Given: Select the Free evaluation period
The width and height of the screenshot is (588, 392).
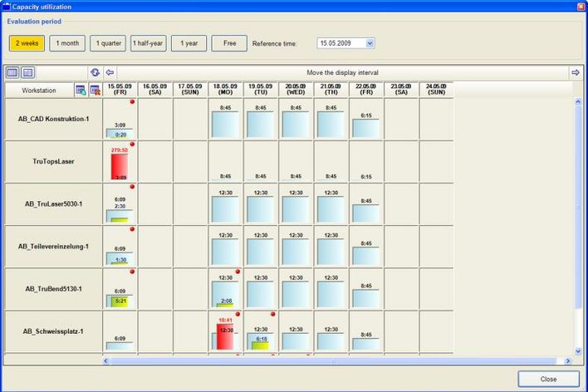Looking at the screenshot, I should point(229,43).
